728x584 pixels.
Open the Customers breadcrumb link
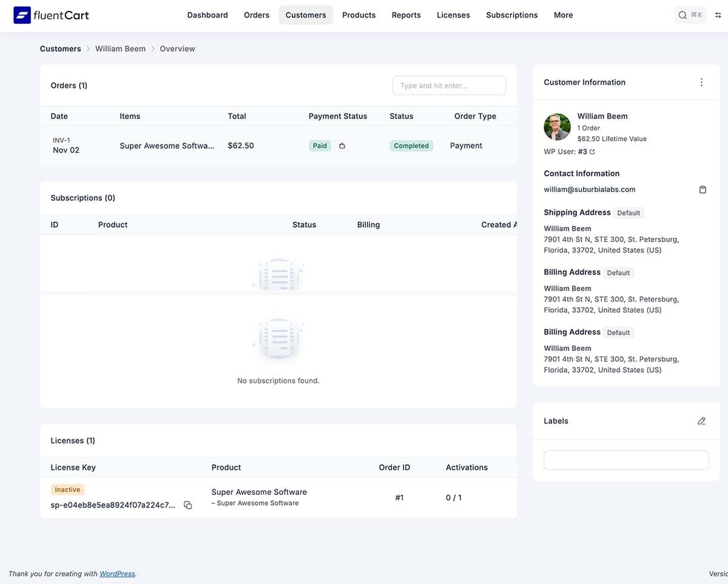tap(60, 49)
